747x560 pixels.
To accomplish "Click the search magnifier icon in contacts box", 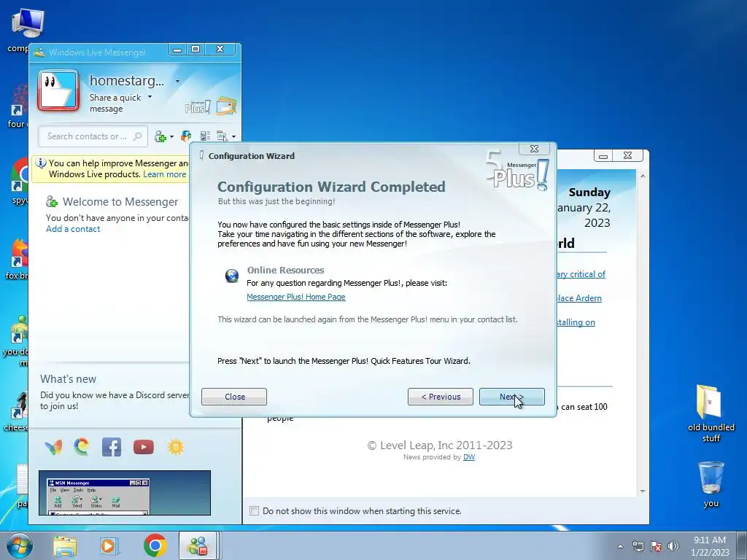I will pos(138,136).
